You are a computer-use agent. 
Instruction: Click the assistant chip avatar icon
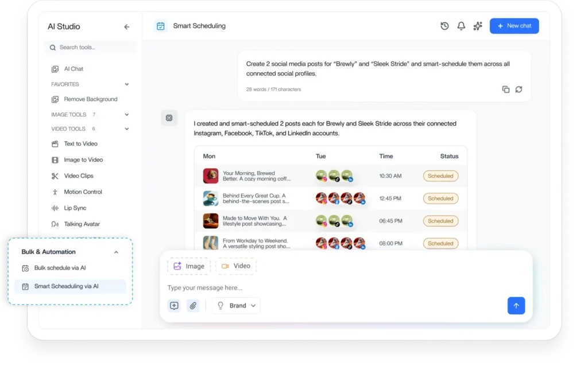(169, 118)
